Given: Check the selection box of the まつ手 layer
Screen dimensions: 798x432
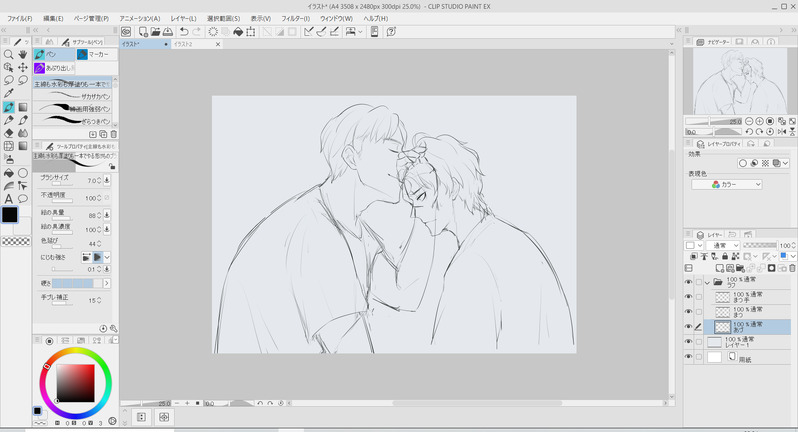Looking at the screenshot, I should [699, 297].
